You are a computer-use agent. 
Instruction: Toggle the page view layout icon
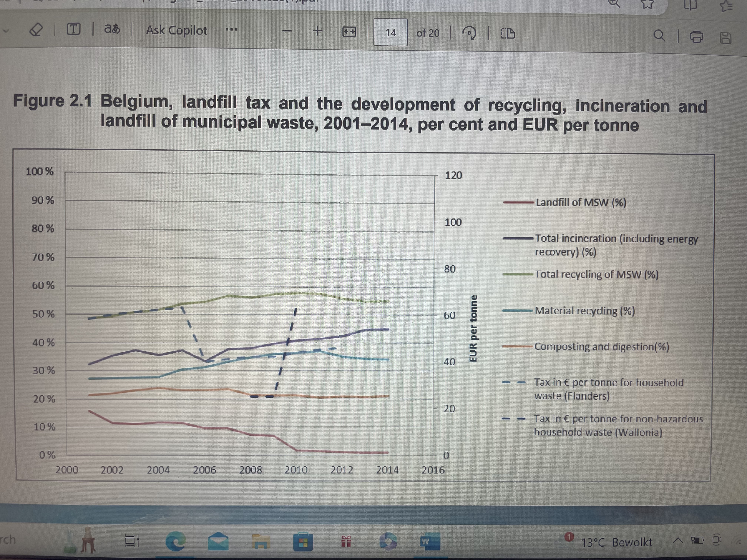coord(508,33)
